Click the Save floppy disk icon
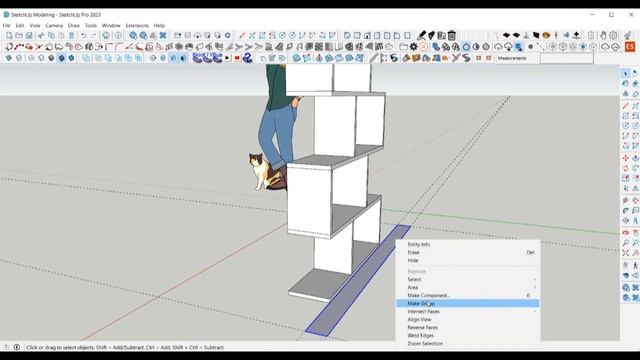The height and width of the screenshot is (360, 640). tap(29, 36)
